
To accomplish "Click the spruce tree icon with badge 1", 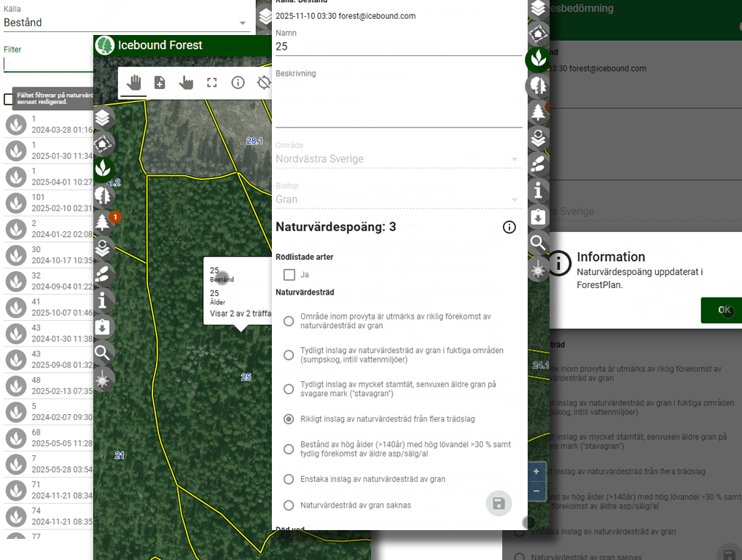I will tap(104, 222).
